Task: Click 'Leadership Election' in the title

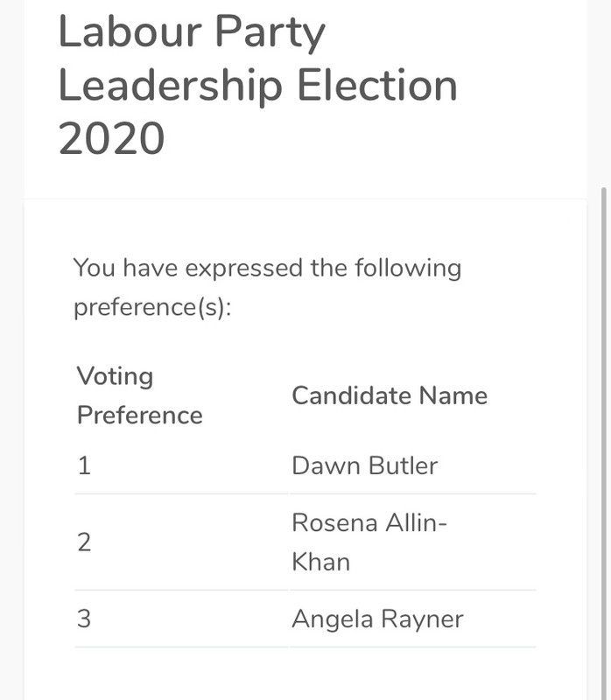Action: (257, 86)
